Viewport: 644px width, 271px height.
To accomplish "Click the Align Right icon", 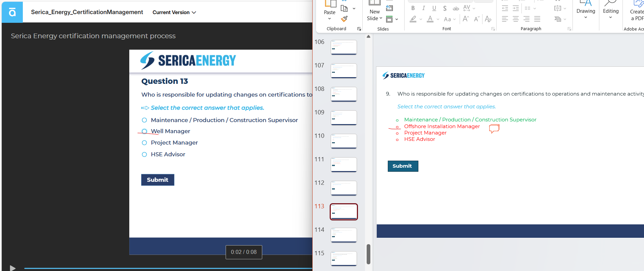I will pos(526,19).
